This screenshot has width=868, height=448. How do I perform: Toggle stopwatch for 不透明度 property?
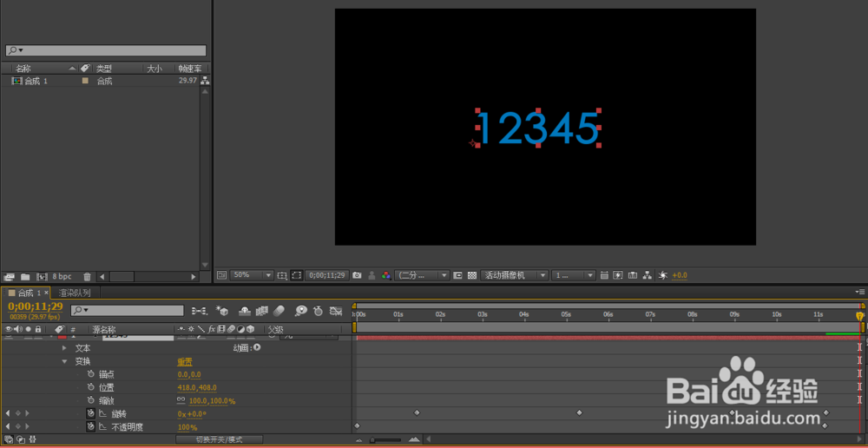tap(91, 426)
